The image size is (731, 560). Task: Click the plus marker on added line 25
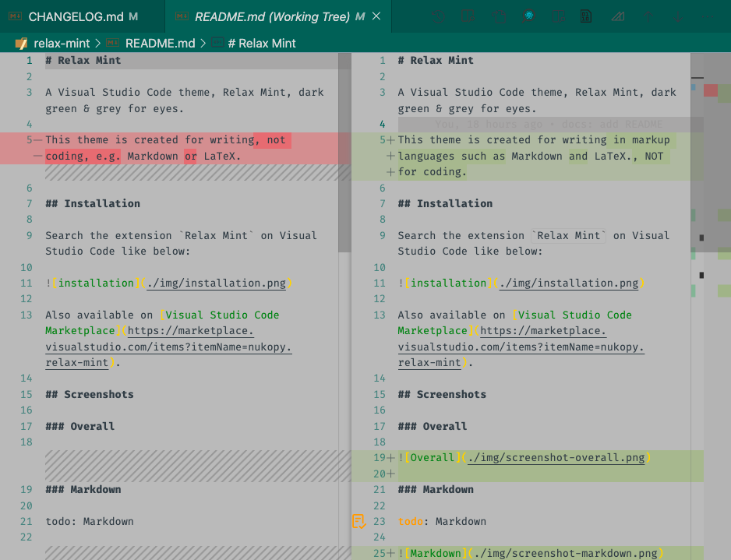click(390, 554)
